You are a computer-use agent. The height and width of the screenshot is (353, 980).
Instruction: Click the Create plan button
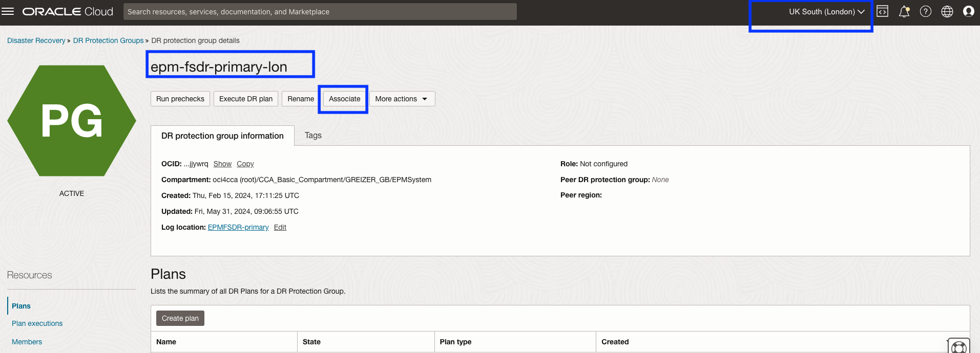[x=180, y=318]
